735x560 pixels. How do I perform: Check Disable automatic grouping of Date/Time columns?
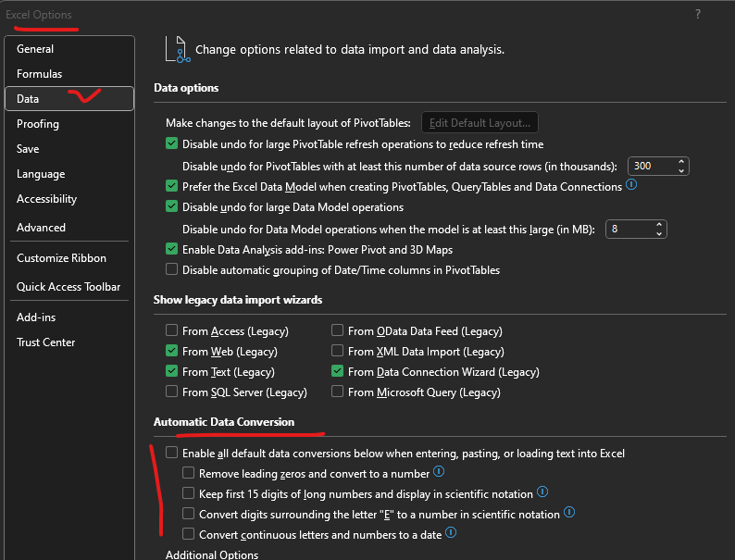tap(171, 269)
